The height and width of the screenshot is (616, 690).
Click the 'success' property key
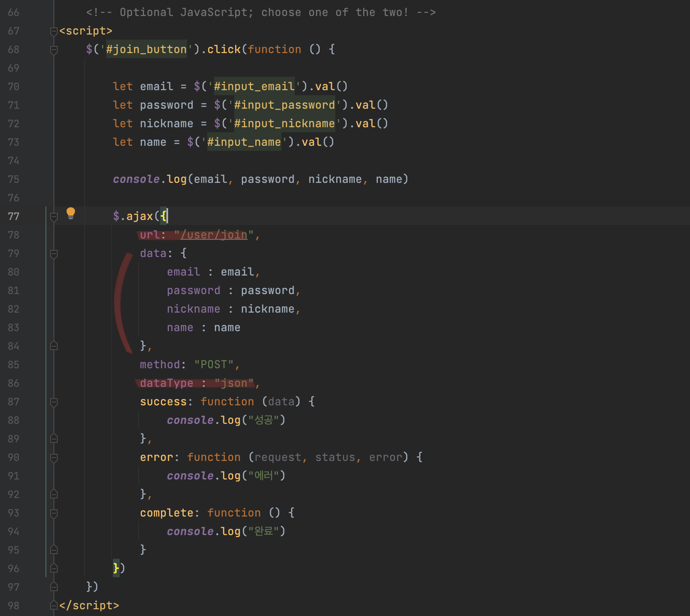pos(163,402)
